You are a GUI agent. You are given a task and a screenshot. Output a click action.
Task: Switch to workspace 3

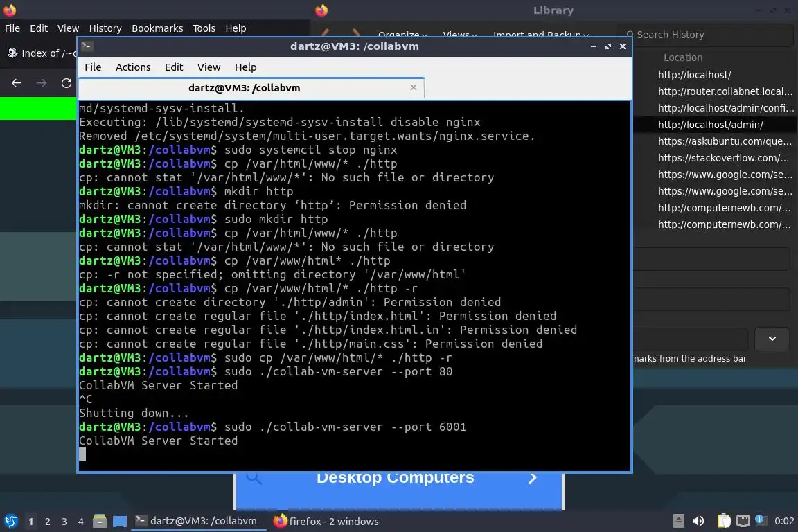pyautogui.click(x=64, y=522)
